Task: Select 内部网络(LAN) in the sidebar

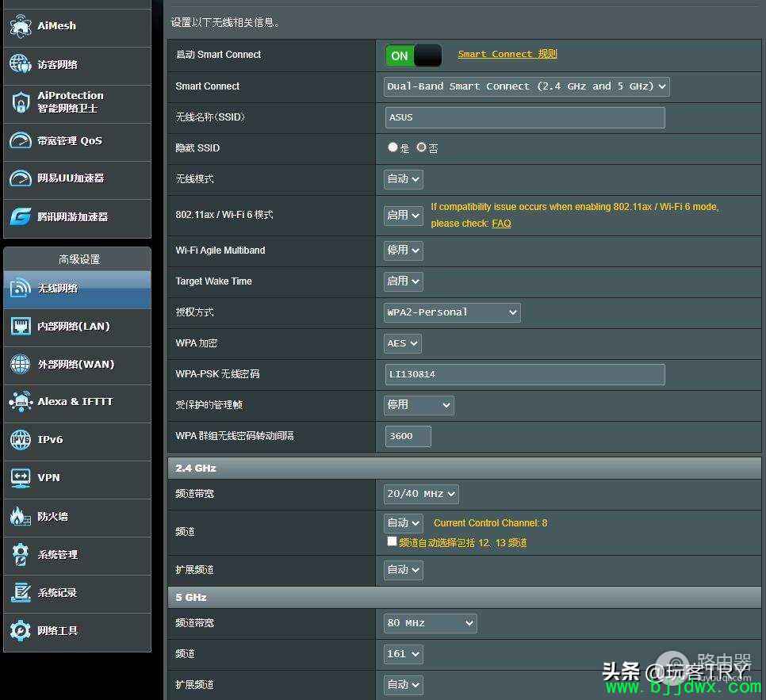Action: [77, 327]
